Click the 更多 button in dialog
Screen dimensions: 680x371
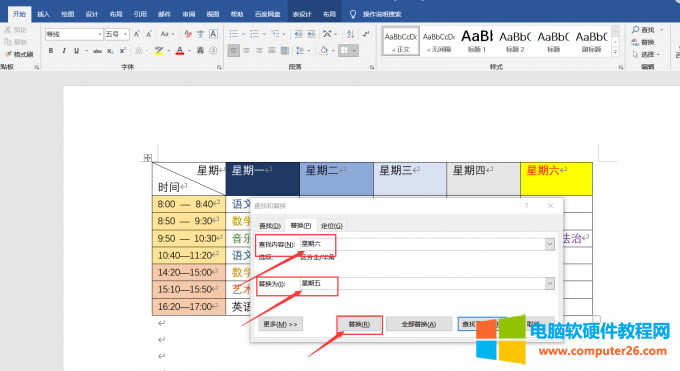(281, 324)
